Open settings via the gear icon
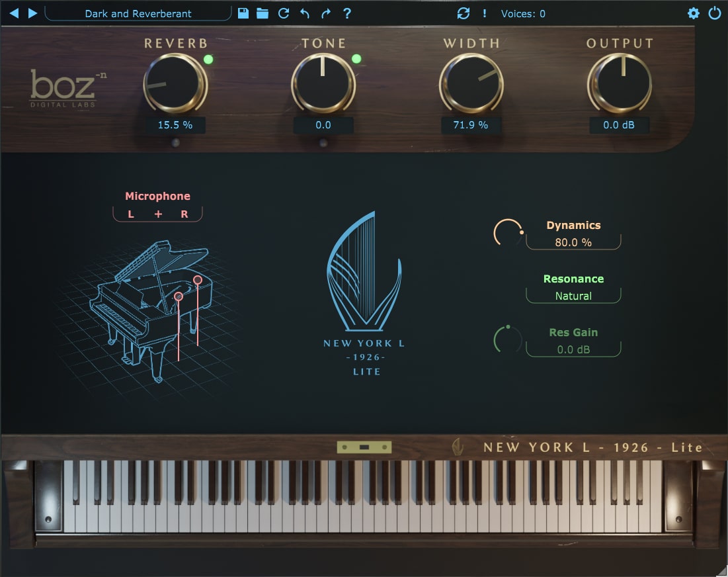728x577 pixels. pos(694,13)
